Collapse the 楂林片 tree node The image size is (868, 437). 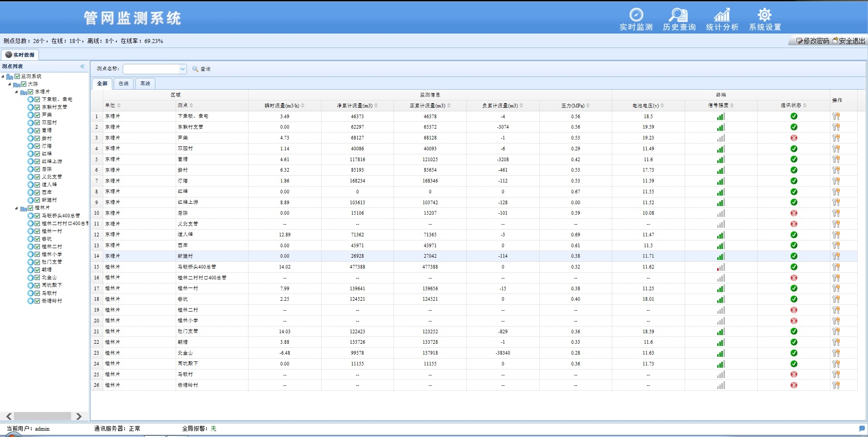coord(17,208)
